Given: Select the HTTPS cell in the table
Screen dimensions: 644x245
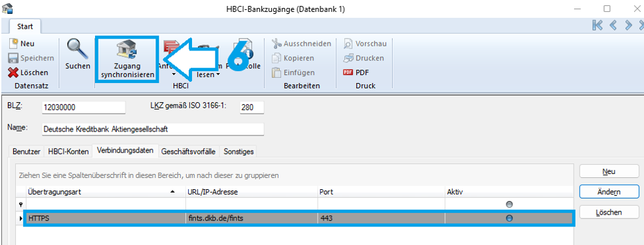Looking at the screenshot, I should 105,219.
